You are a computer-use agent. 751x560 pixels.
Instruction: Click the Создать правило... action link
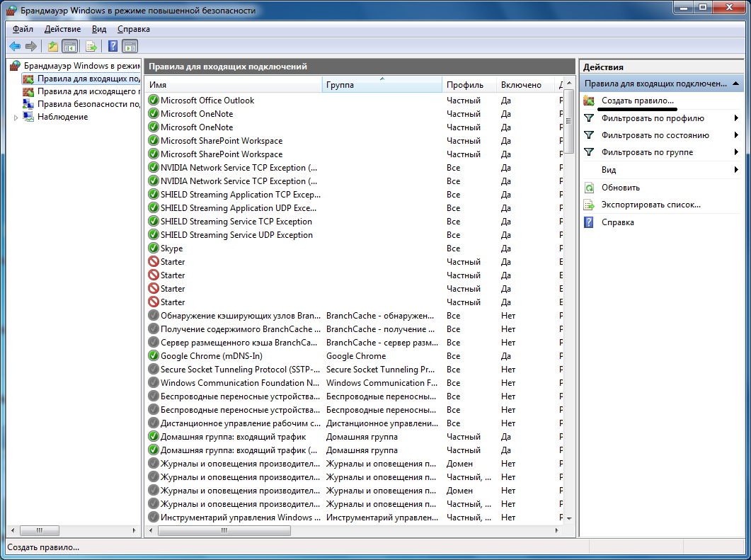[x=638, y=101]
